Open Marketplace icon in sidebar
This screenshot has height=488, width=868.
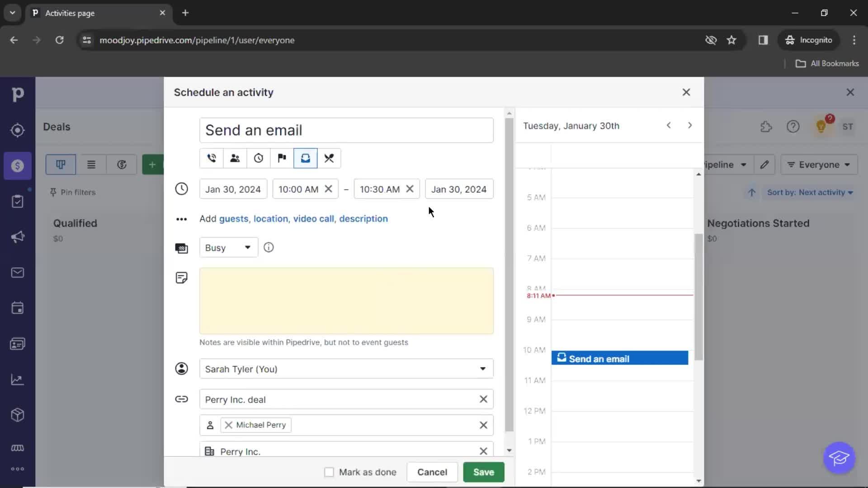(x=18, y=448)
